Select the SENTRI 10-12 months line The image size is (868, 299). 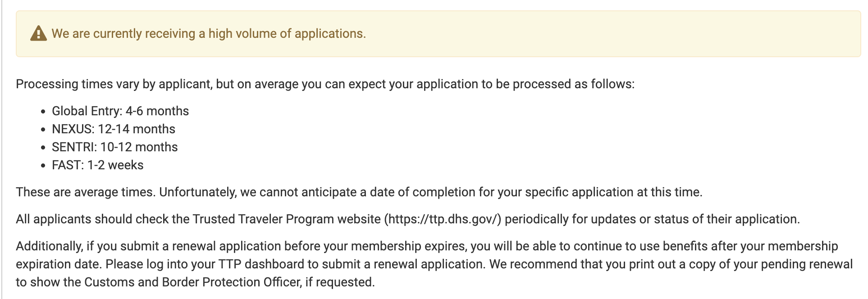point(115,147)
